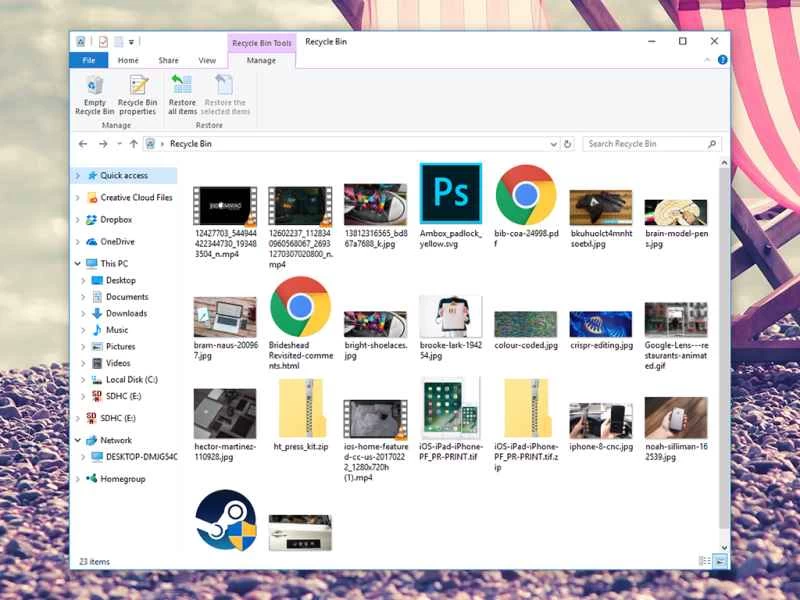Switch to details view in status bar

704,560
